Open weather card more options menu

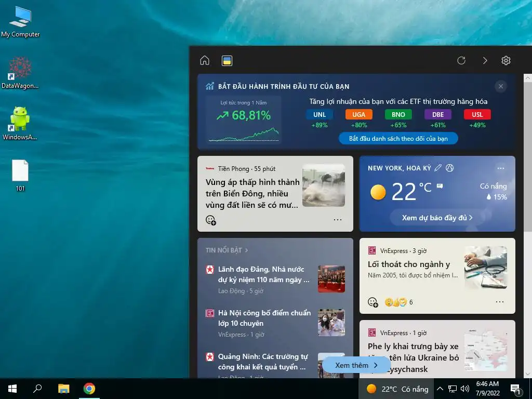(500, 168)
